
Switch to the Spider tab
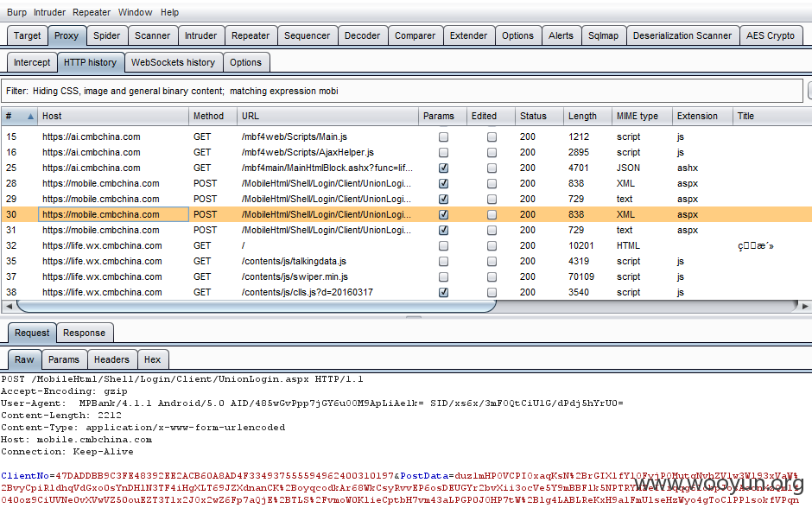click(x=106, y=35)
